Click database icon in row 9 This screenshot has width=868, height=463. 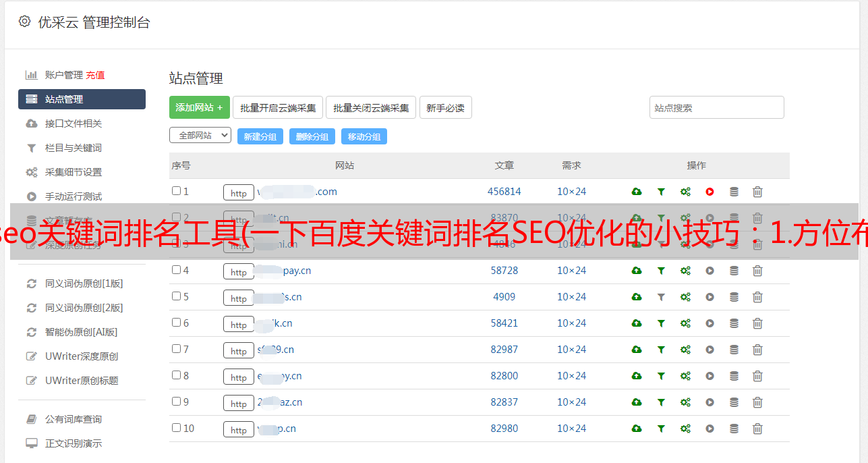point(734,402)
